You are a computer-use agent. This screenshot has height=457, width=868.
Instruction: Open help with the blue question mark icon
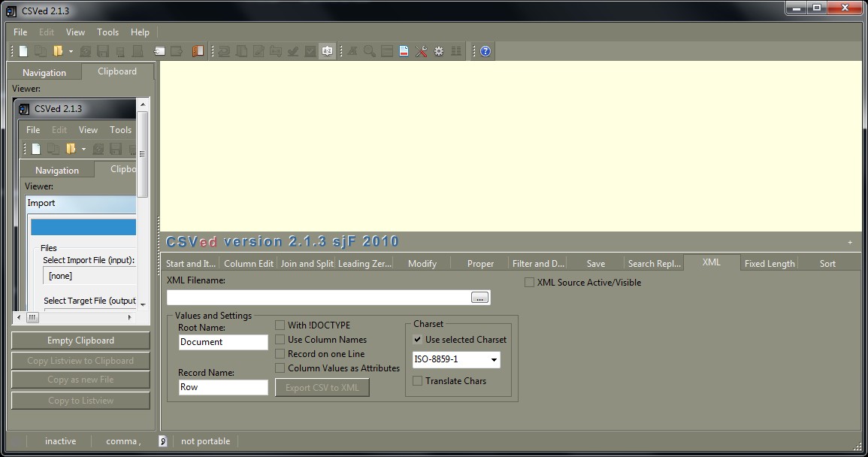pyautogui.click(x=485, y=52)
